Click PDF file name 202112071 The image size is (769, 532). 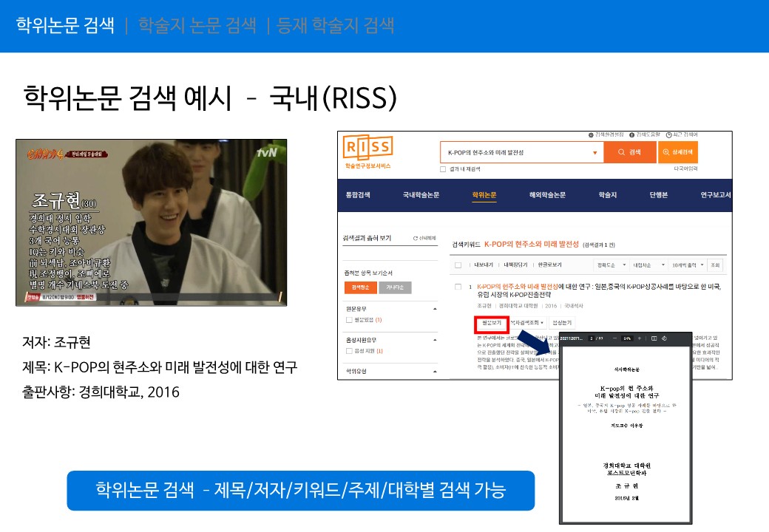(571, 338)
